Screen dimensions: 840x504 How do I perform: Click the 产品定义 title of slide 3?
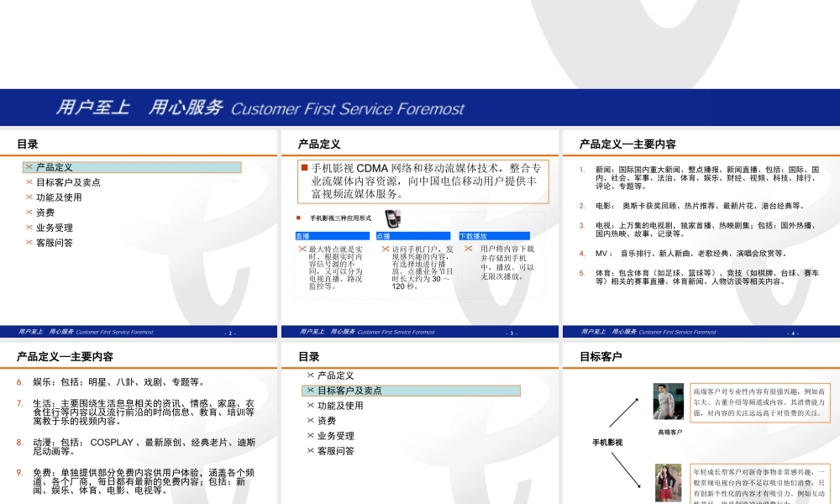(319, 144)
